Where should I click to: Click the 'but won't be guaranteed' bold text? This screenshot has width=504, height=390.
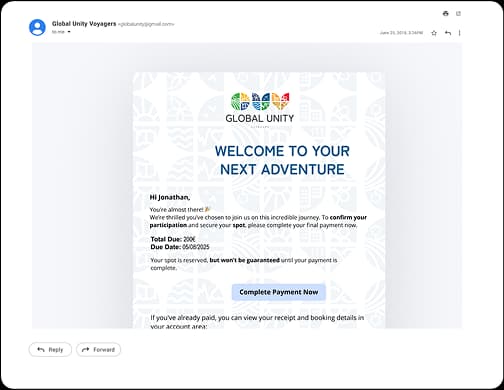tap(244, 260)
